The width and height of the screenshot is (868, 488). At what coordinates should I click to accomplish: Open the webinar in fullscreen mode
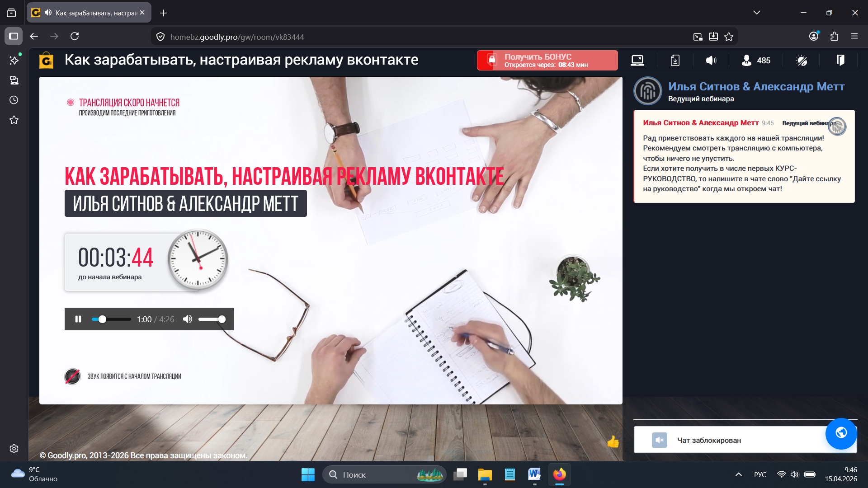(x=637, y=60)
